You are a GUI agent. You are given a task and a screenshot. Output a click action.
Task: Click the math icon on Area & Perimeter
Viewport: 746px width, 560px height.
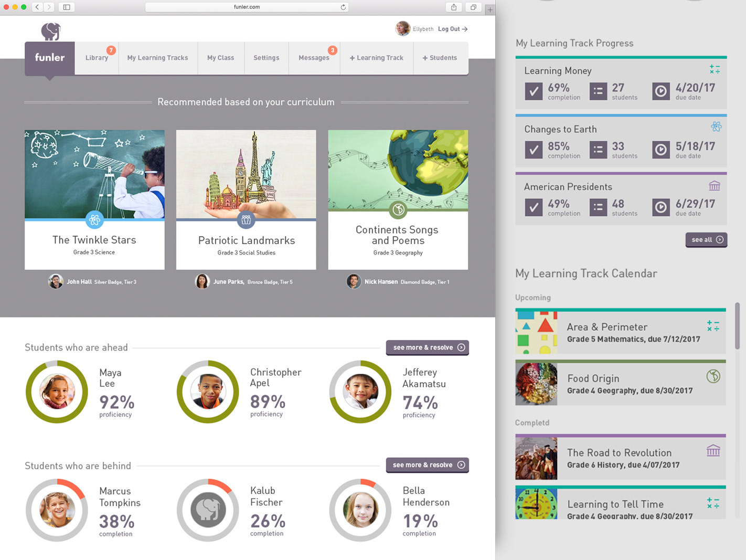tap(713, 326)
